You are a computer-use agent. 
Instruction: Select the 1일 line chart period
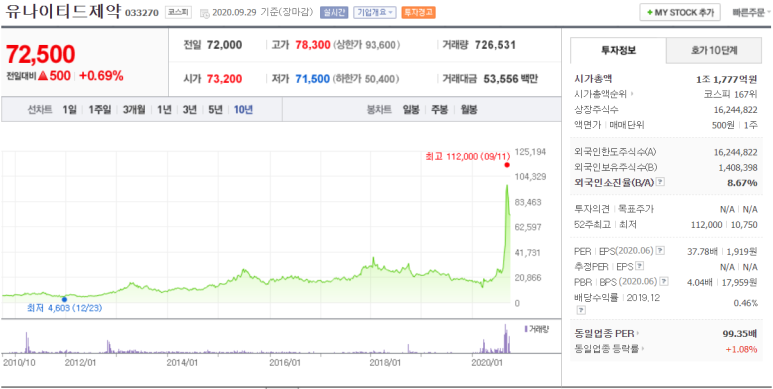(69, 109)
